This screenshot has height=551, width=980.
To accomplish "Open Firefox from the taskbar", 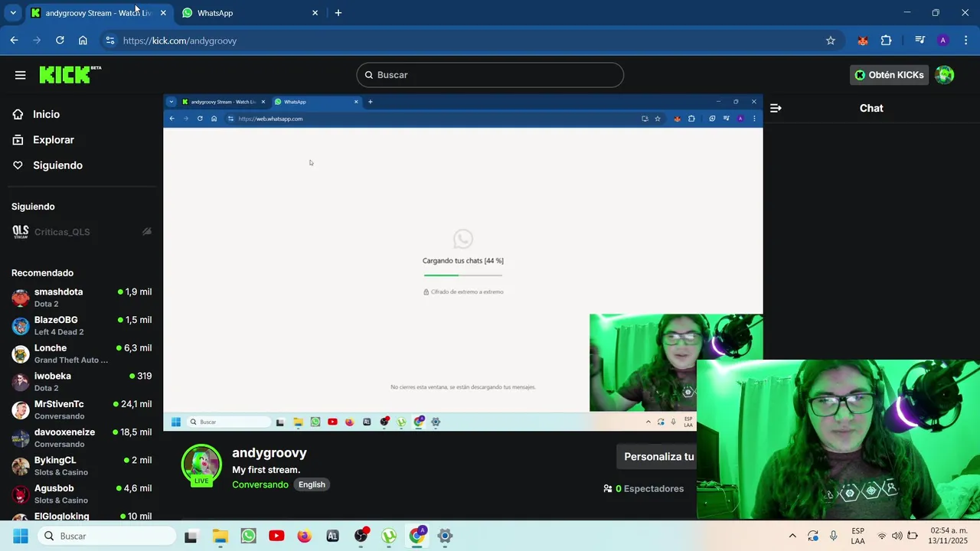I will pyautogui.click(x=304, y=536).
